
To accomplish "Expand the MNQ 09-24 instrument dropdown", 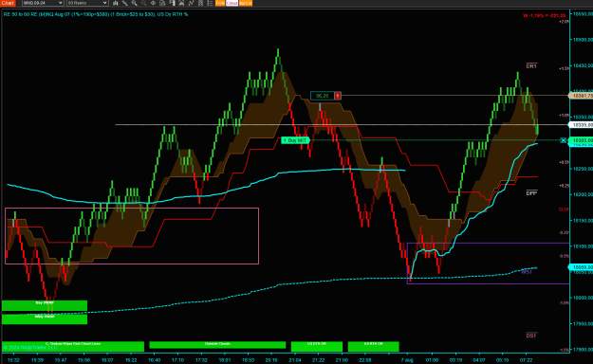I will pos(43,3).
